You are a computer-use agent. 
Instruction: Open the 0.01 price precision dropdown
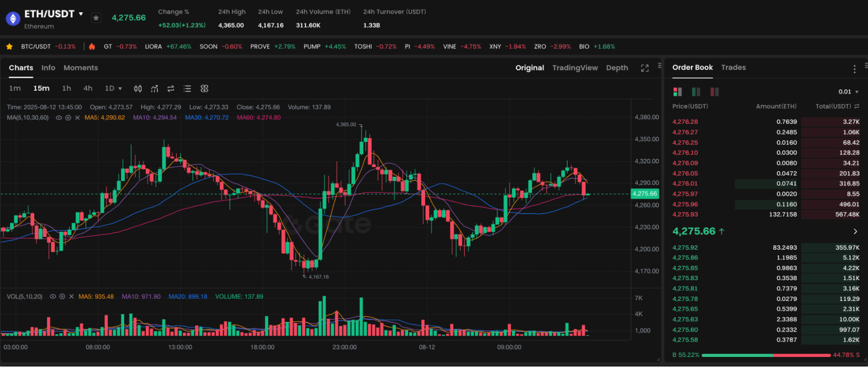pos(848,92)
